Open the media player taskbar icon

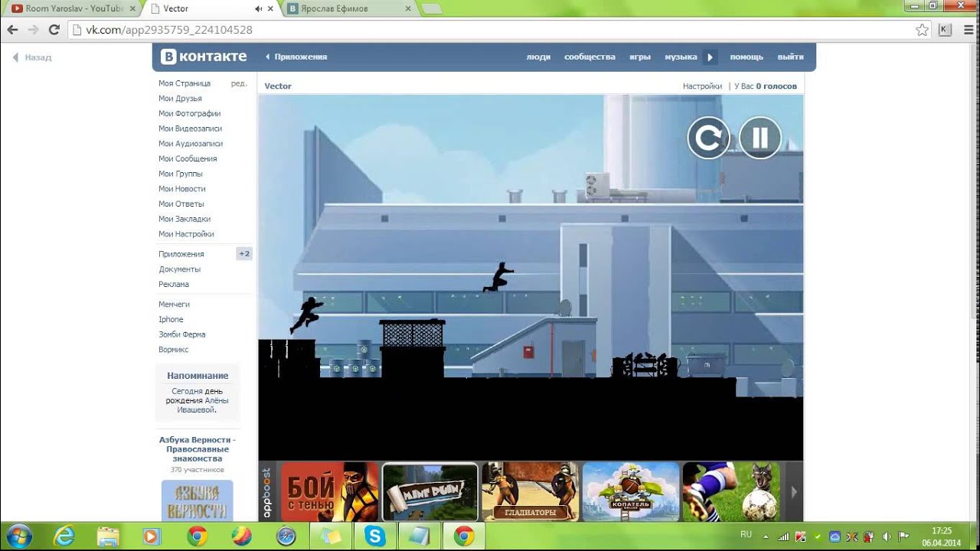[152, 536]
